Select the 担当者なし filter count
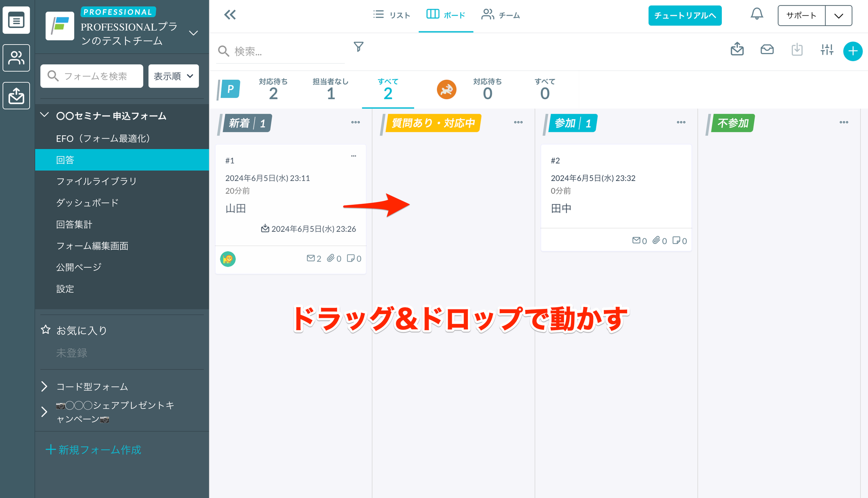 click(331, 89)
